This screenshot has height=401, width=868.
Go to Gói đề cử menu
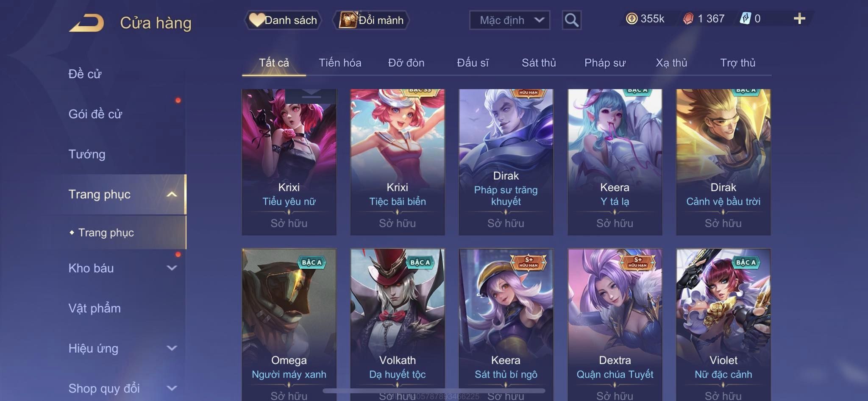click(95, 114)
